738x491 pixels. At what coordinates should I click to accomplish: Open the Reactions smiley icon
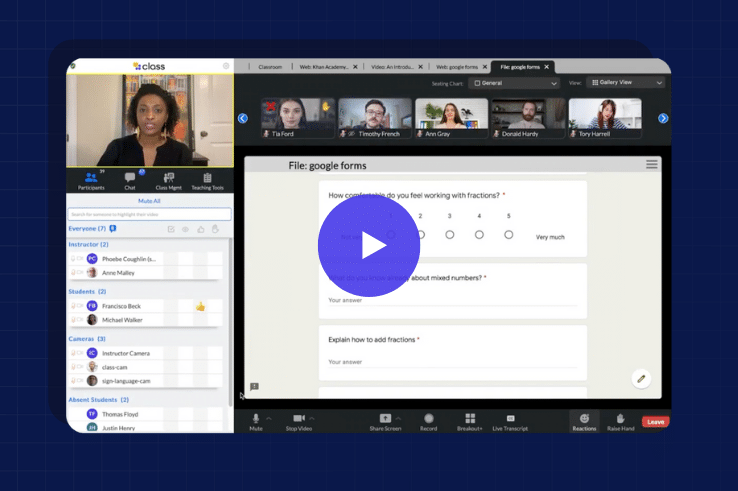[584, 418]
